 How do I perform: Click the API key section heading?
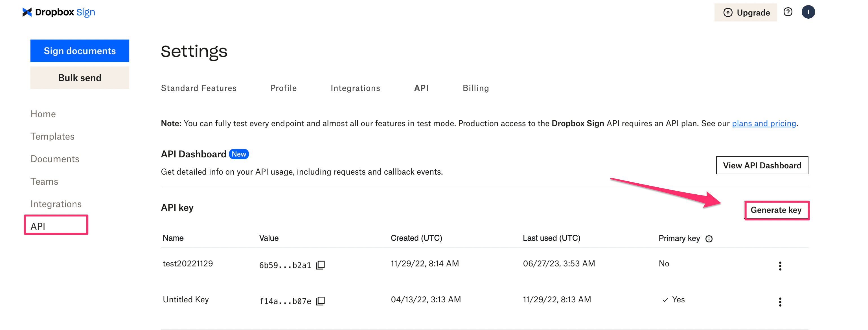(x=177, y=208)
